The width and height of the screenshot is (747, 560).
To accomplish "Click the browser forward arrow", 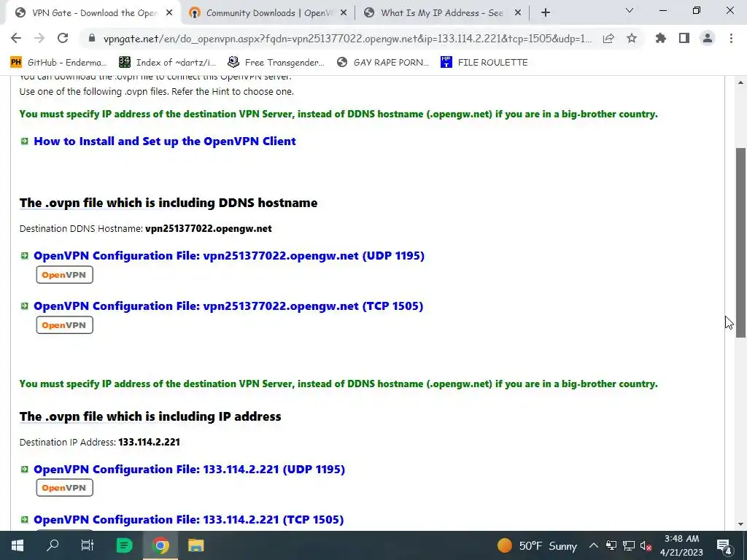I will point(39,38).
